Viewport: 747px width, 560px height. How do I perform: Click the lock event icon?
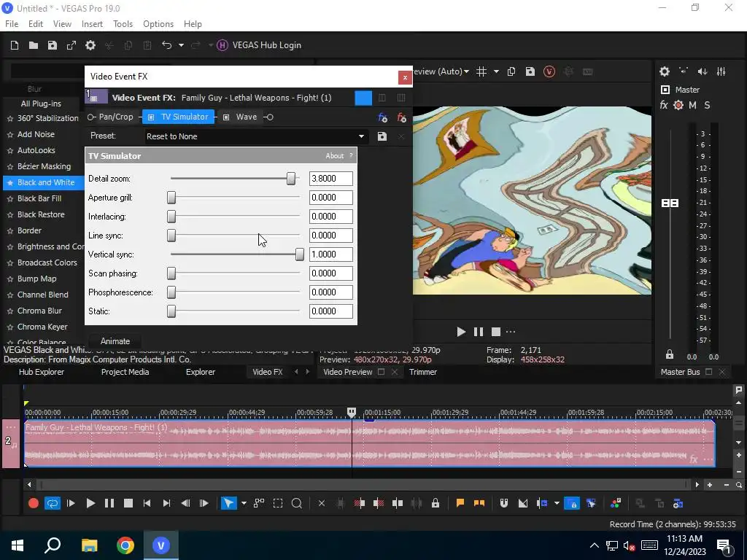(x=436, y=503)
